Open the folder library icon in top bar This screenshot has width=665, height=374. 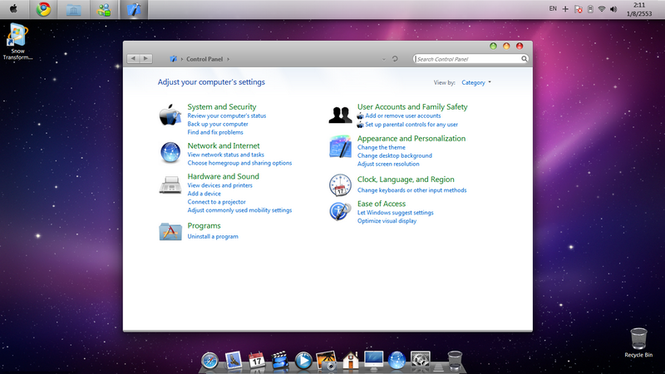pos(73,9)
